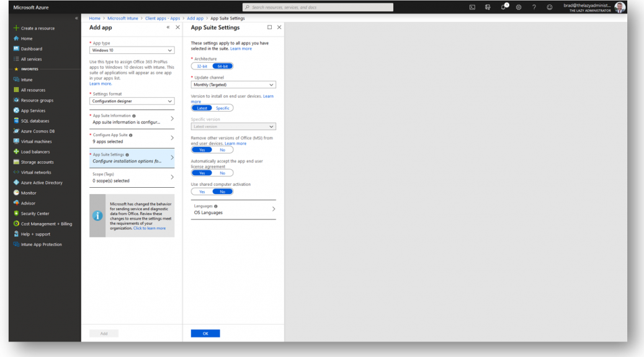The image size is (644, 357).
Task: Open All services list icon
Action: [16, 59]
